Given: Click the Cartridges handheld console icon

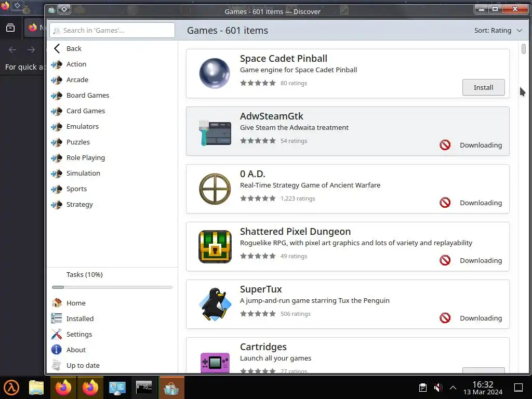Looking at the screenshot, I should tap(215, 363).
